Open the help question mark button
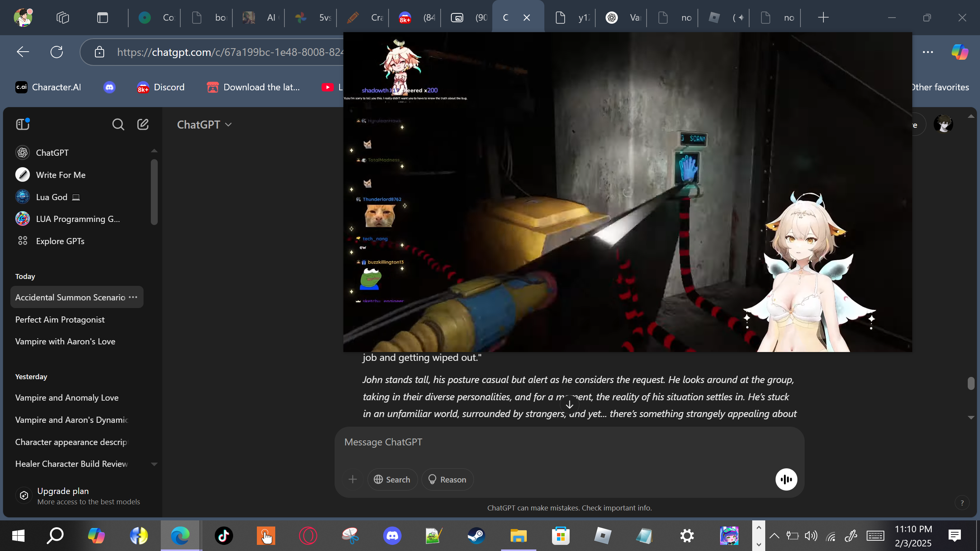 [962, 503]
